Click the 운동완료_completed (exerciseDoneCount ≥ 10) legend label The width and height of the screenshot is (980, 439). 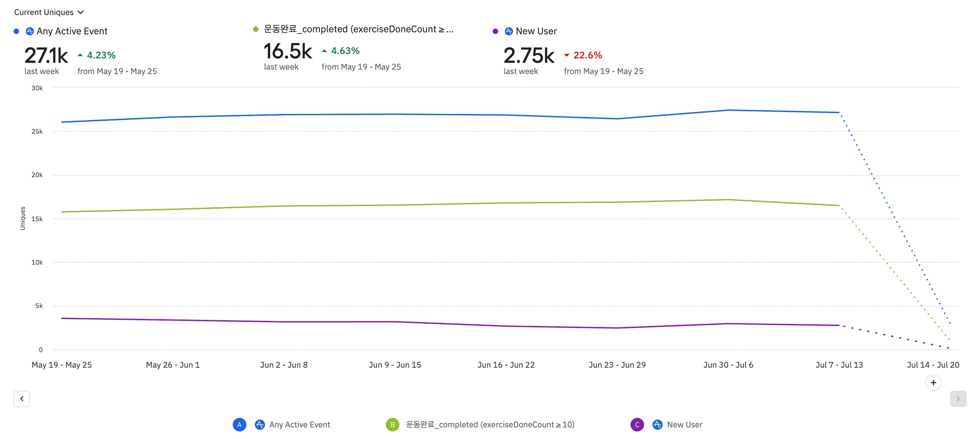(x=490, y=424)
